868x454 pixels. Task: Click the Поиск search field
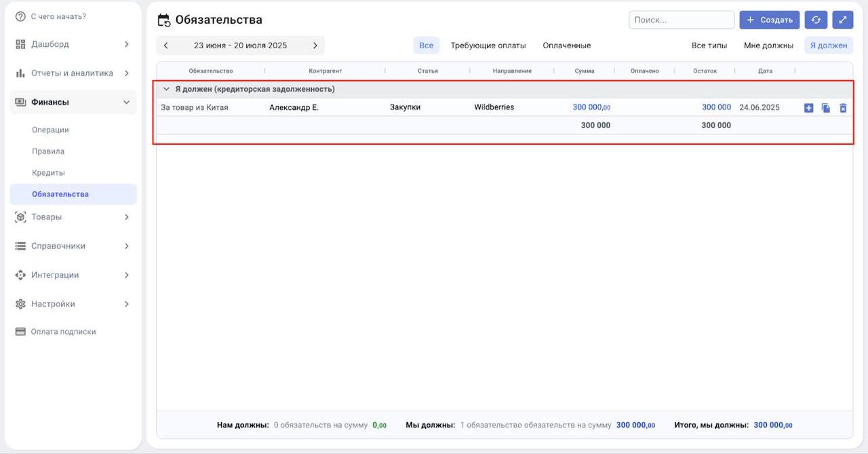681,20
